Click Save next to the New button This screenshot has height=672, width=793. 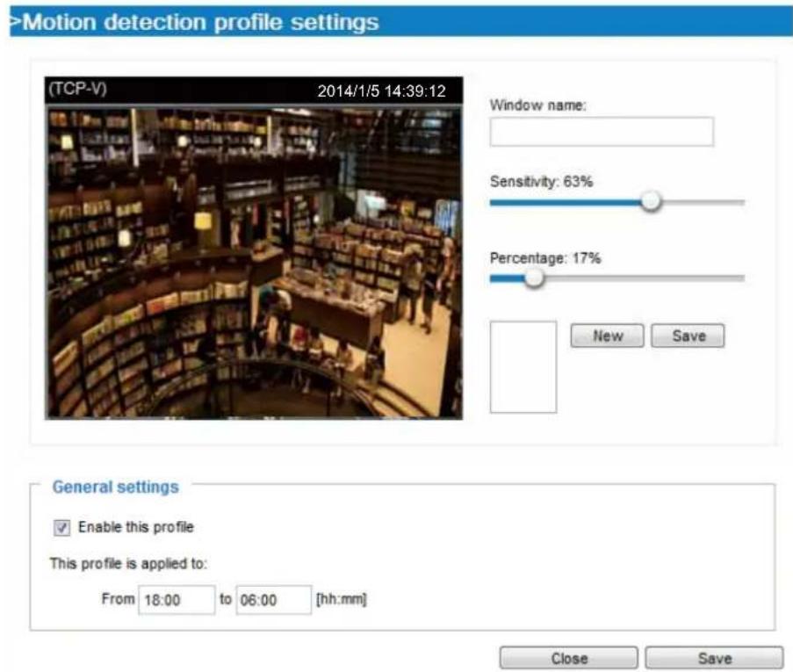[688, 336]
